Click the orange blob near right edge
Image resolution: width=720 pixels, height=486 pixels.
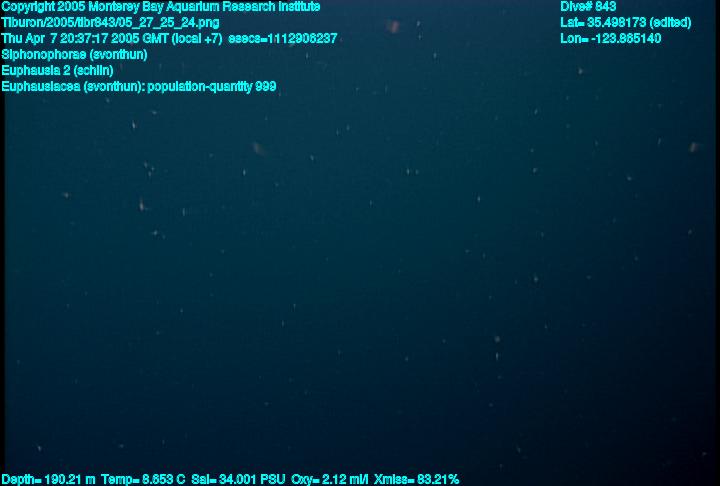[x=694, y=147]
